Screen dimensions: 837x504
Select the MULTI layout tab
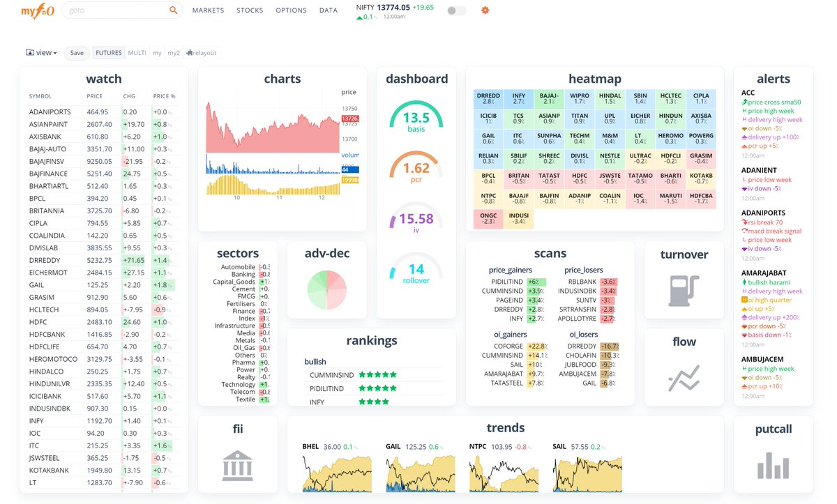pyautogui.click(x=137, y=52)
